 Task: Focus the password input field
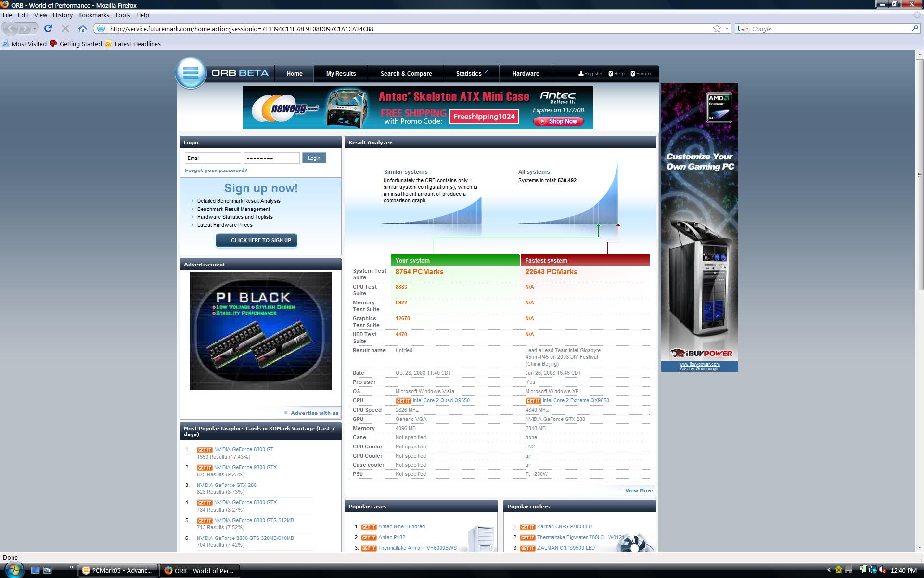point(271,158)
